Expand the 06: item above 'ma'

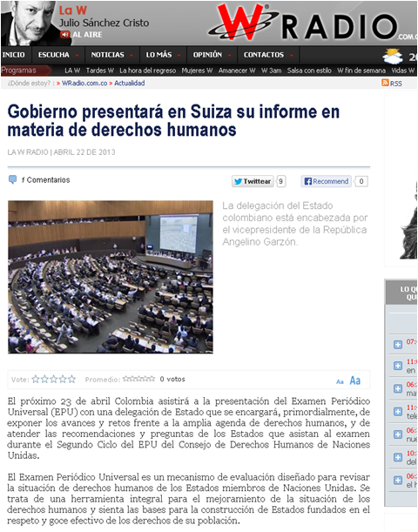click(398, 388)
